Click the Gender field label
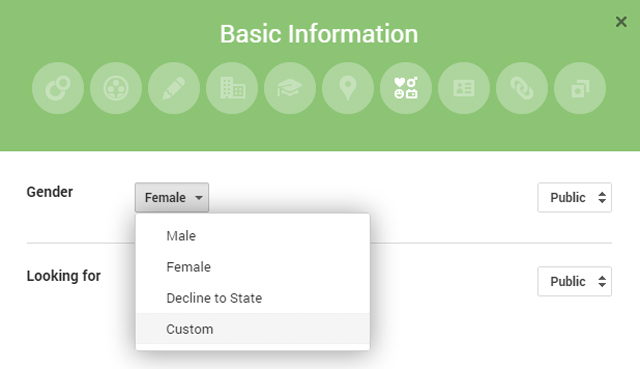The width and height of the screenshot is (640, 369). point(50,192)
